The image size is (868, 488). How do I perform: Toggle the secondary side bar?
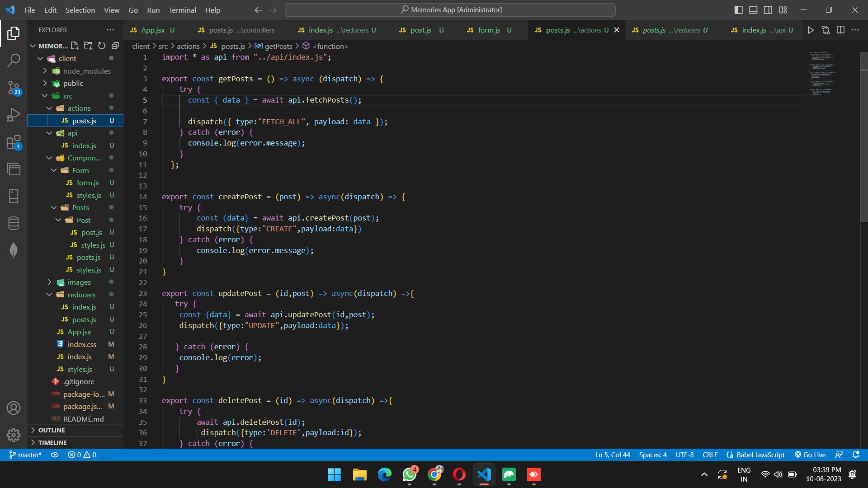coord(768,9)
